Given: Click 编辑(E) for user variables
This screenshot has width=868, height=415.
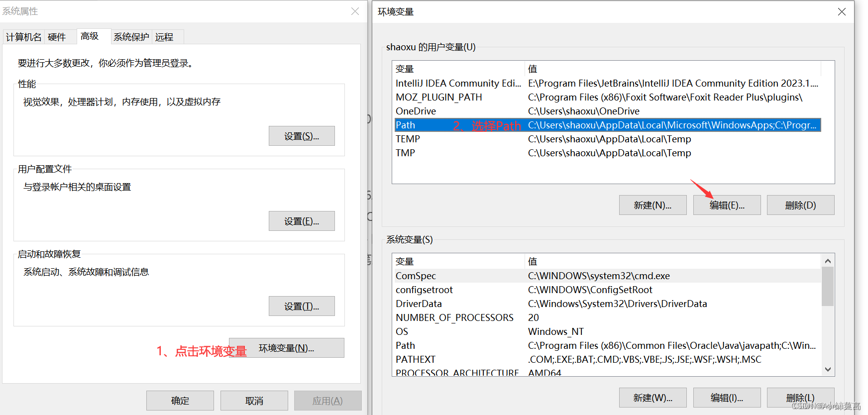Looking at the screenshot, I should (727, 205).
